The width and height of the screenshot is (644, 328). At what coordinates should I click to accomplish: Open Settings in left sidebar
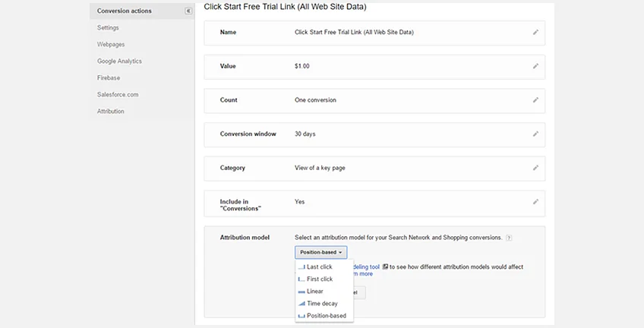(x=108, y=27)
